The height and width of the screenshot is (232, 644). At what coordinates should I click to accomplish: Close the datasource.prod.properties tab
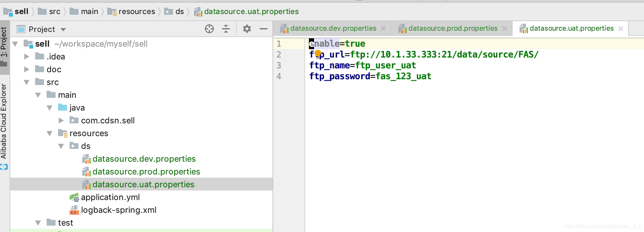click(x=505, y=28)
